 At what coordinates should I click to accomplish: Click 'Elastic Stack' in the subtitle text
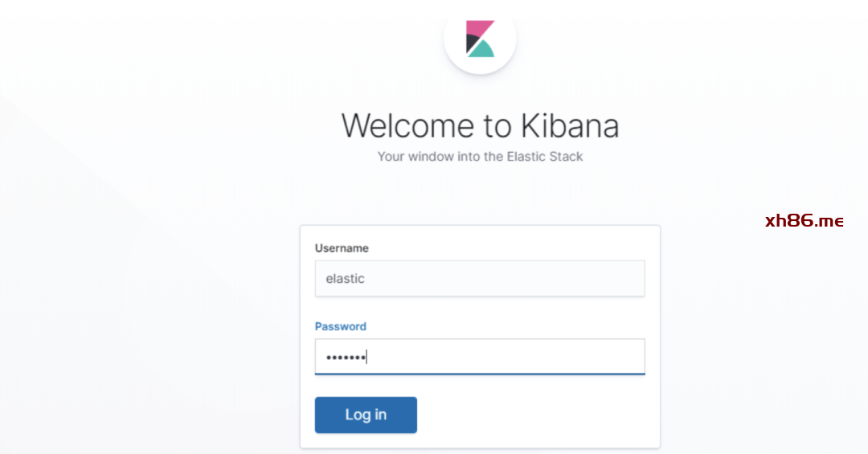(x=544, y=157)
